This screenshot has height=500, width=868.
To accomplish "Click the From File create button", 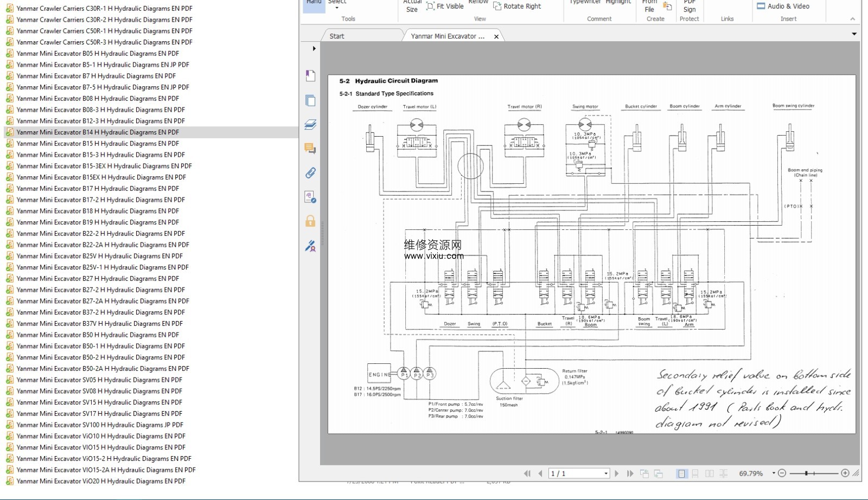I will point(649,7).
